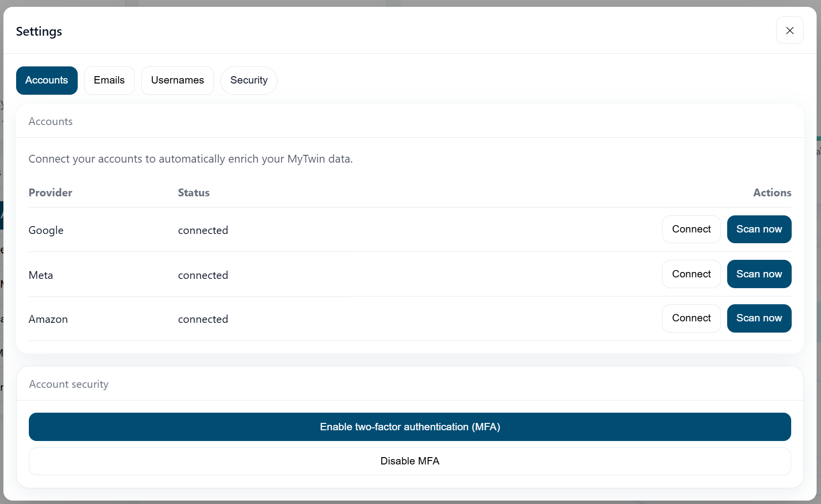Click the Amazon provider name
The width and height of the screenshot is (821, 504).
click(48, 319)
